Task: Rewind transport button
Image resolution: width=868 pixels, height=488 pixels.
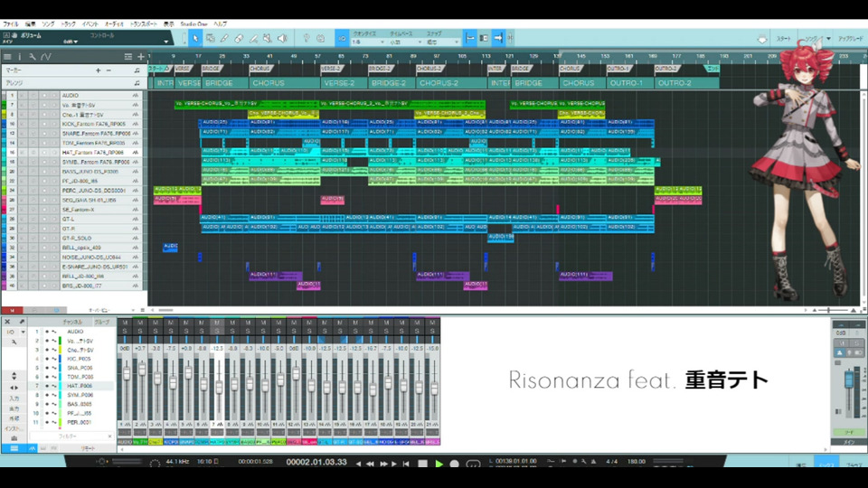Action: coord(370,464)
